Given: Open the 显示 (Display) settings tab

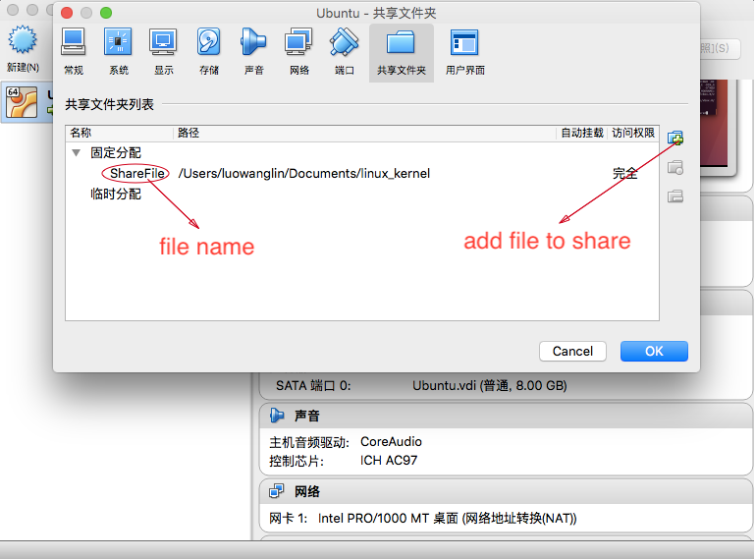Looking at the screenshot, I should coord(163,52).
